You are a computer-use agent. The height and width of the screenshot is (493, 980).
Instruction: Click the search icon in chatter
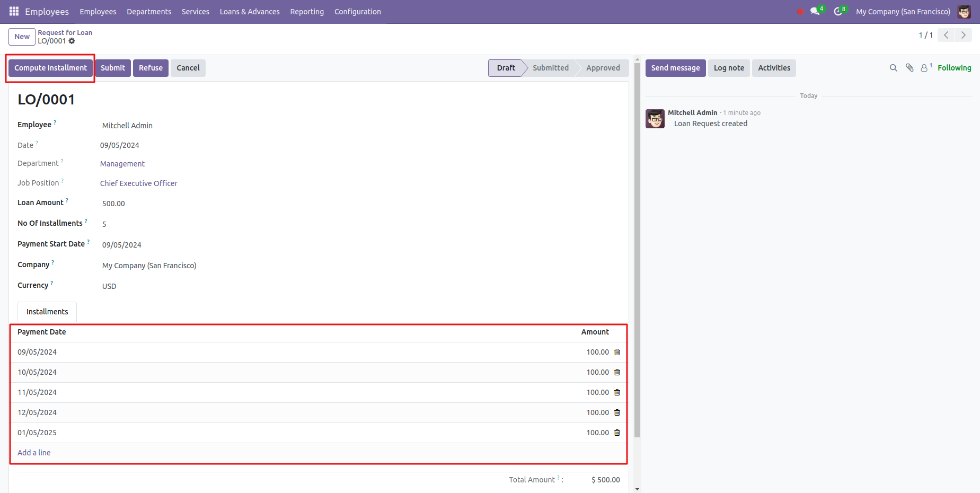[893, 68]
